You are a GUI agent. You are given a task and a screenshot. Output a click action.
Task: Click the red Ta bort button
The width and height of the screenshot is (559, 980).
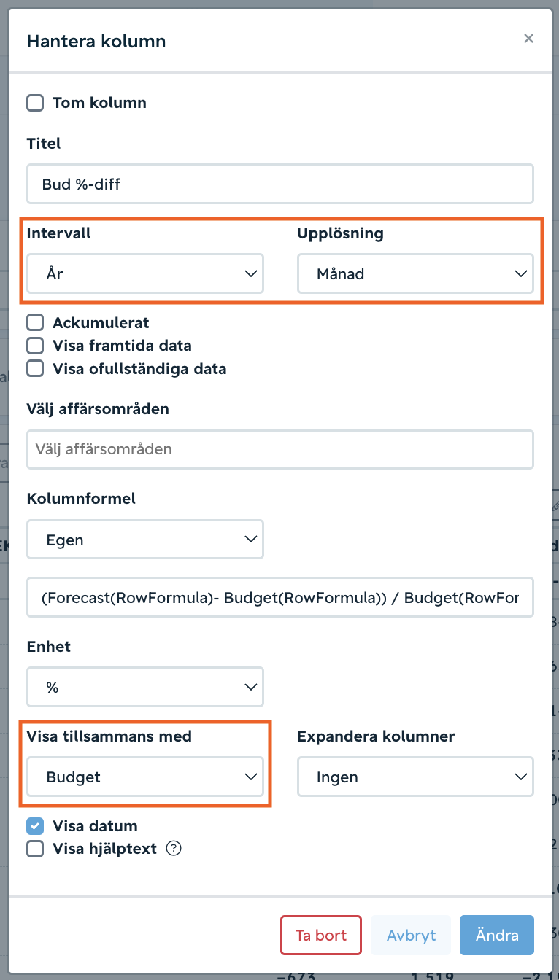[x=321, y=936]
